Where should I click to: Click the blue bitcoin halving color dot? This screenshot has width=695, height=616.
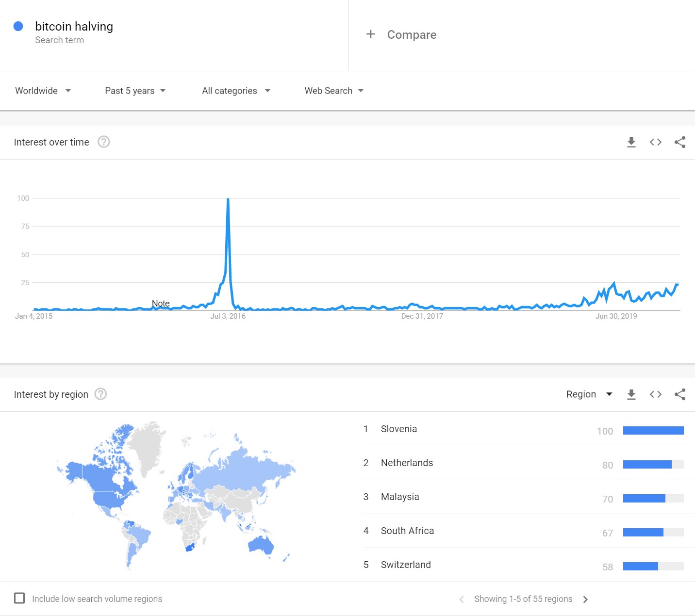(x=18, y=26)
